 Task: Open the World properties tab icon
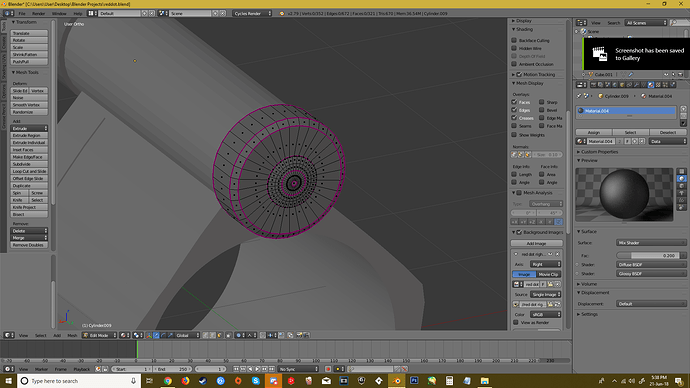(x=615, y=85)
